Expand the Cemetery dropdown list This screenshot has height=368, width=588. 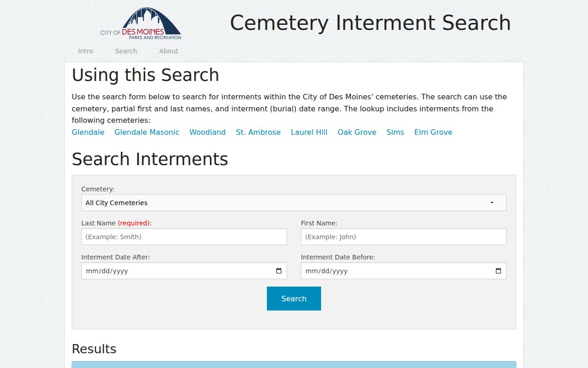tap(294, 203)
